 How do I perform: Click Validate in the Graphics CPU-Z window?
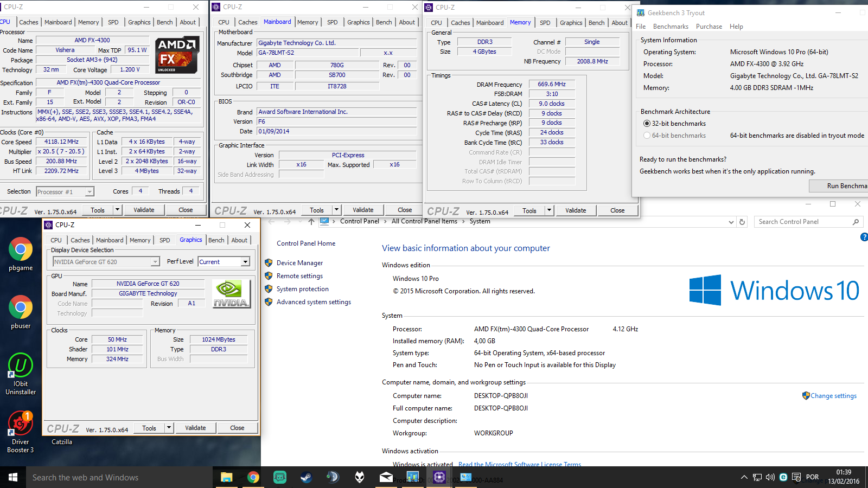[195, 428]
